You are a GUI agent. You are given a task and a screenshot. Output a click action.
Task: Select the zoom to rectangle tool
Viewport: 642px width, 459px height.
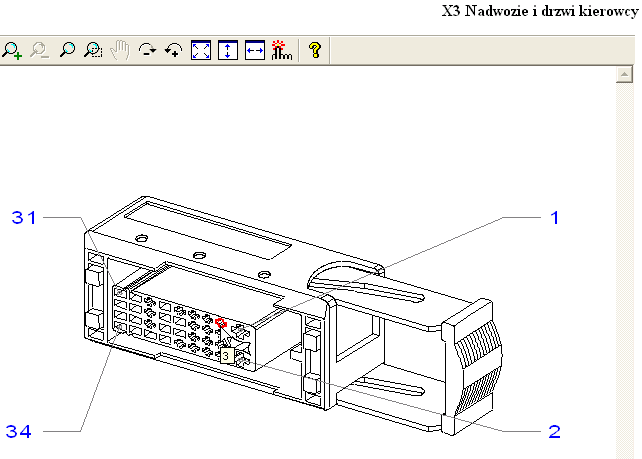(93, 51)
